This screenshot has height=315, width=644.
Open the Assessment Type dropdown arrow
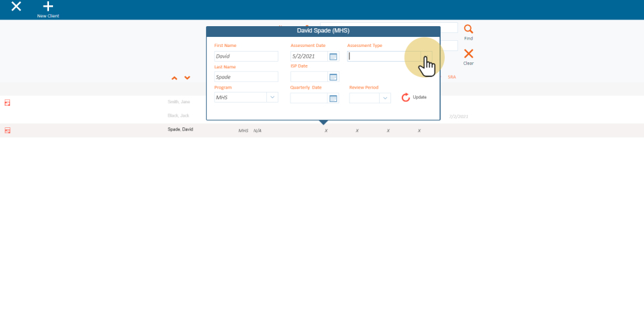426,56
